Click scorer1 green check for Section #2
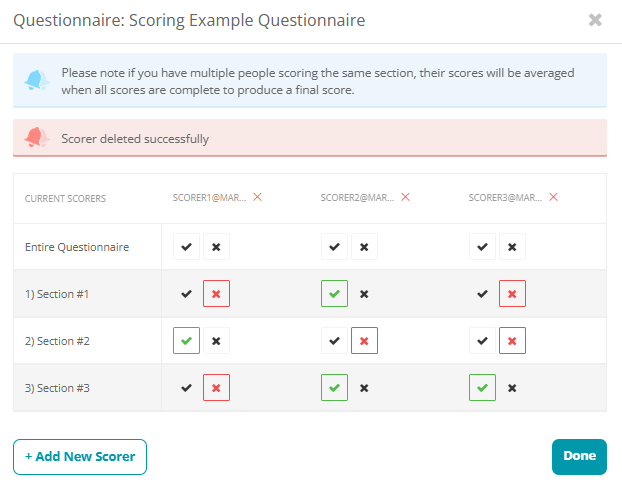Image resolution: width=622 pixels, height=490 pixels. click(x=186, y=341)
